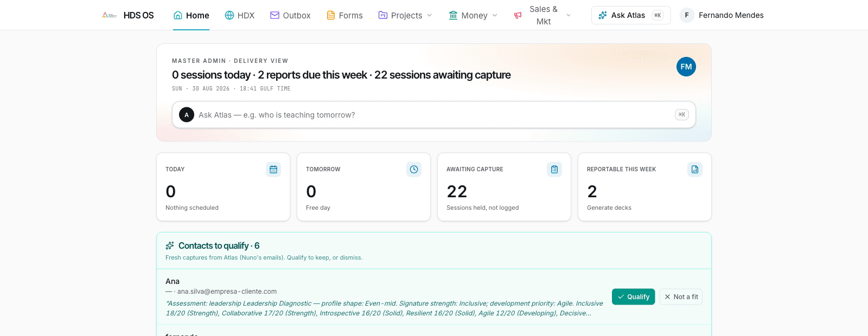The image size is (868, 336).
Task: Click the Ask Atlas sparkle icon in navbar
Action: [x=603, y=15]
